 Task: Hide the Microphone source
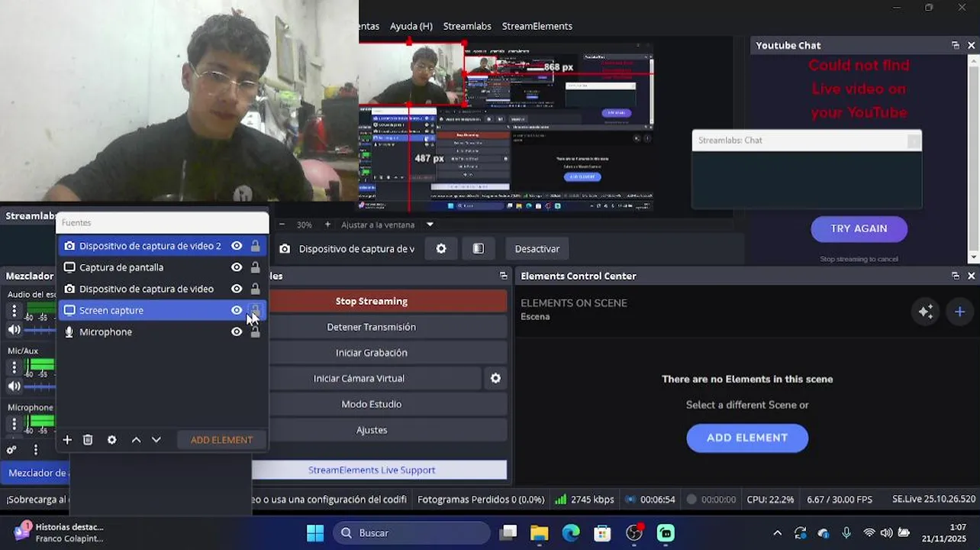[x=237, y=332]
